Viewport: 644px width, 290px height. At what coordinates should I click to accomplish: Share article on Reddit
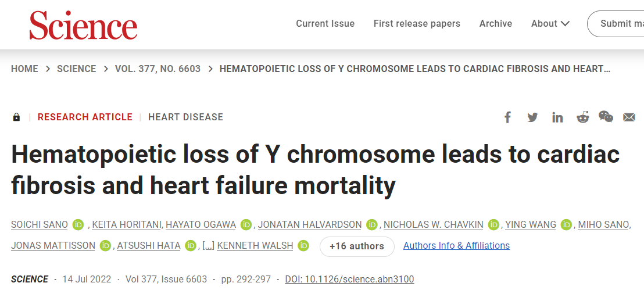(582, 117)
